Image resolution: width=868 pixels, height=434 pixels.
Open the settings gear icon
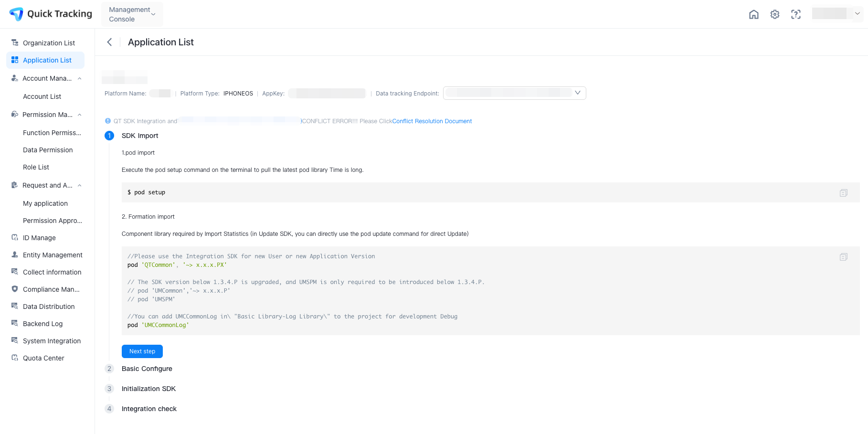tap(775, 14)
